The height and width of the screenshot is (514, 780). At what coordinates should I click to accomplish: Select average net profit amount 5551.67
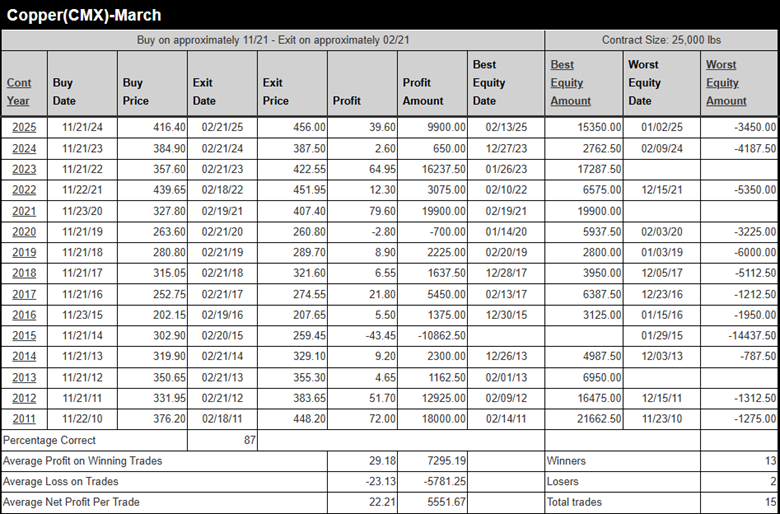point(447,502)
